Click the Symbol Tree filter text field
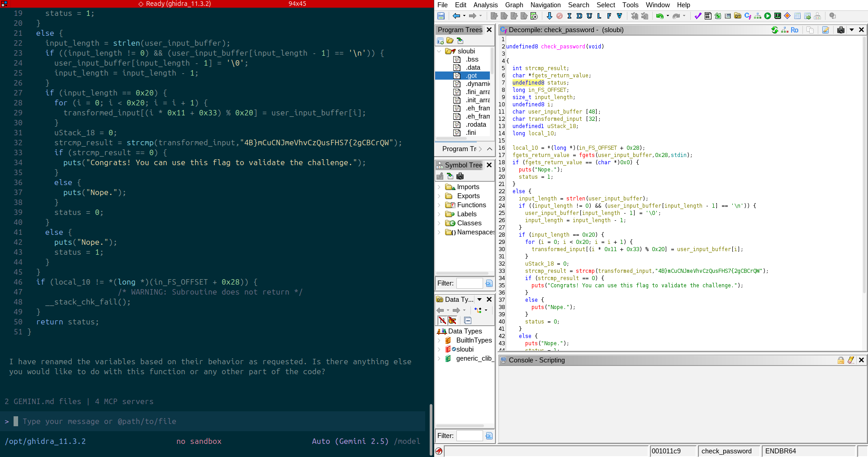 tap(469, 283)
